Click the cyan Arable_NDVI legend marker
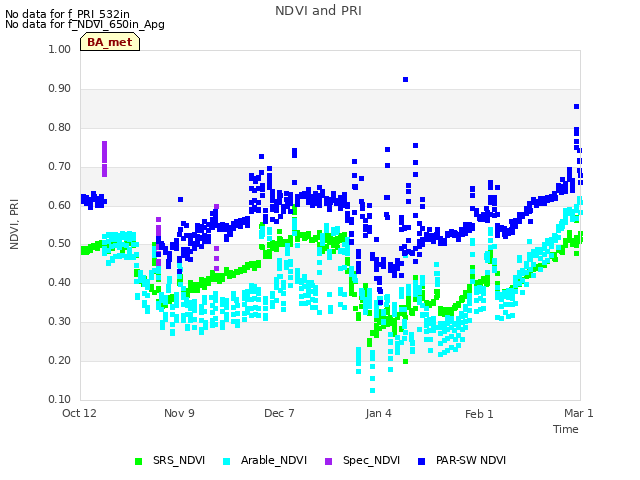This screenshot has width=640, height=480. click(x=227, y=461)
